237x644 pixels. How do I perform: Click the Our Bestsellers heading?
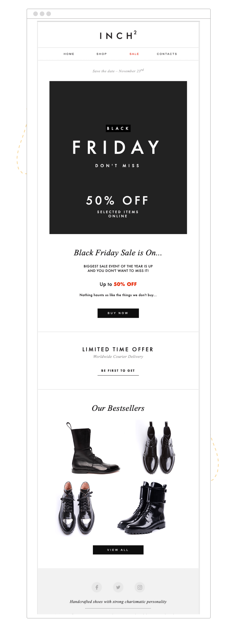[x=118, y=408]
